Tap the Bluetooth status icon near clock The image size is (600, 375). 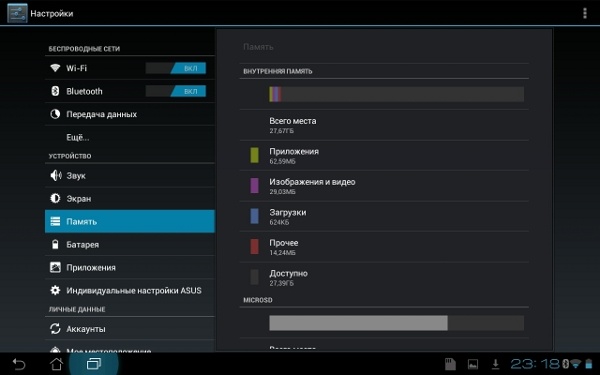(x=565, y=364)
